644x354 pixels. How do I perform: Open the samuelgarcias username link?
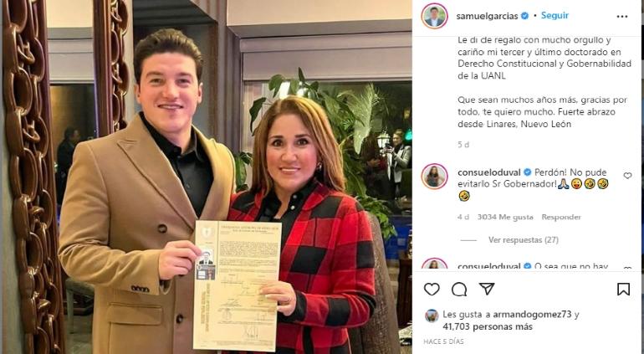[x=487, y=16]
